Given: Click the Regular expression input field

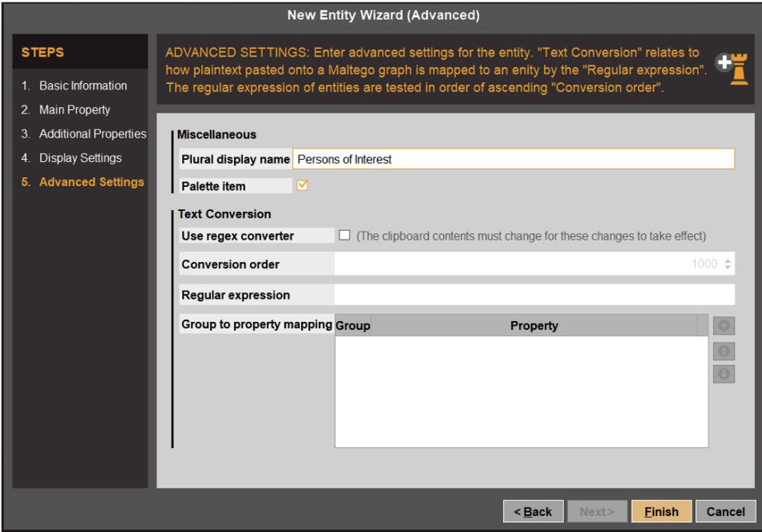Looking at the screenshot, I should tap(534, 294).
